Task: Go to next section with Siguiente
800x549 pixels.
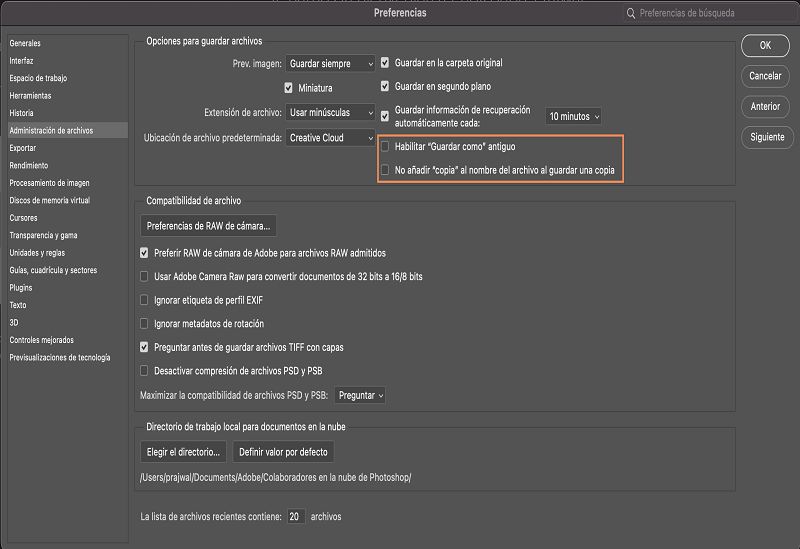Action: (x=765, y=137)
